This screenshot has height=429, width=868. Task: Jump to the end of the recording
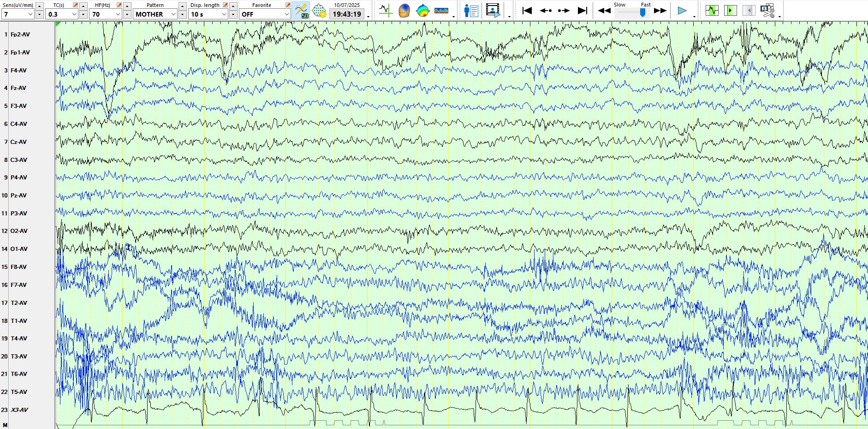click(583, 10)
